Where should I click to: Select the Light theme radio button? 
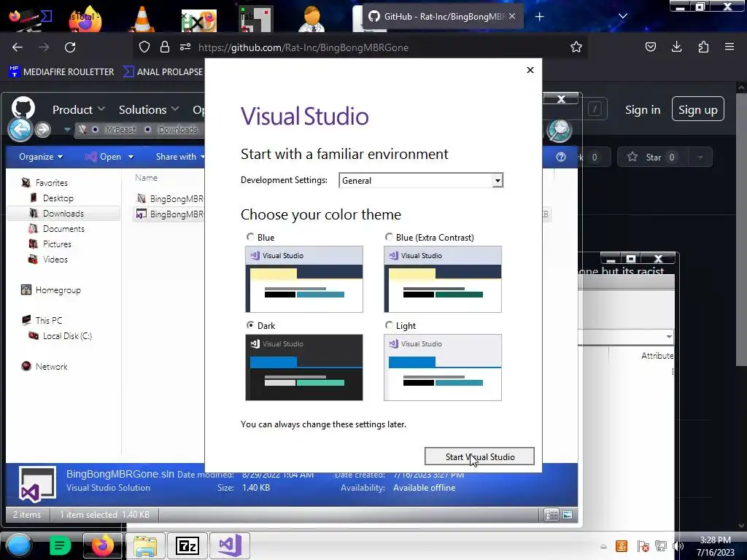389,324
